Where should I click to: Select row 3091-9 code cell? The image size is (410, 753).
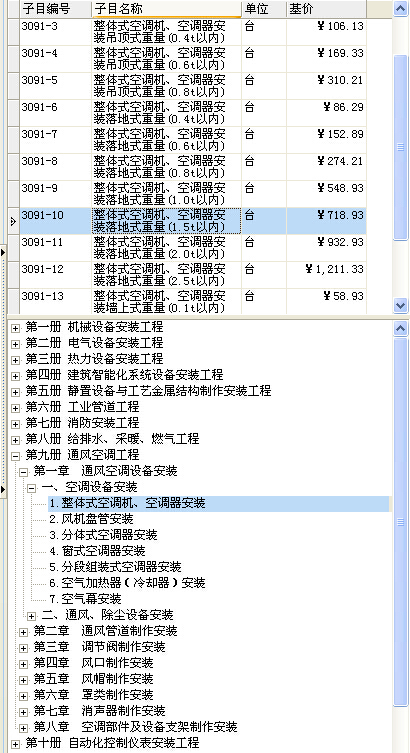point(55,194)
